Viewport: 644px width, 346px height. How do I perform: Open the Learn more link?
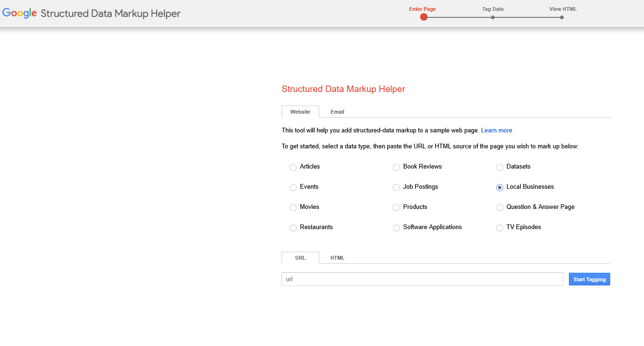click(496, 131)
